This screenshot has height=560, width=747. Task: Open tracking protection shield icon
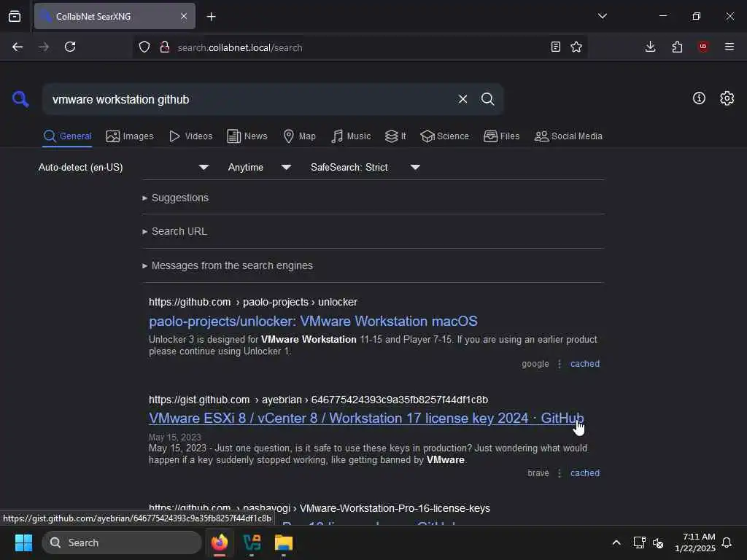pyautogui.click(x=144, y=47)
